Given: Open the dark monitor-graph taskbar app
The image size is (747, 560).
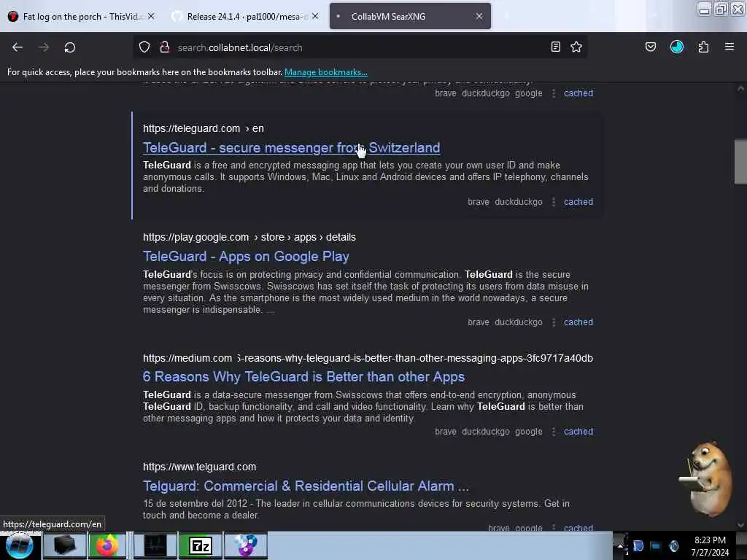Looking at the screenshot, I should pos(155,545).
